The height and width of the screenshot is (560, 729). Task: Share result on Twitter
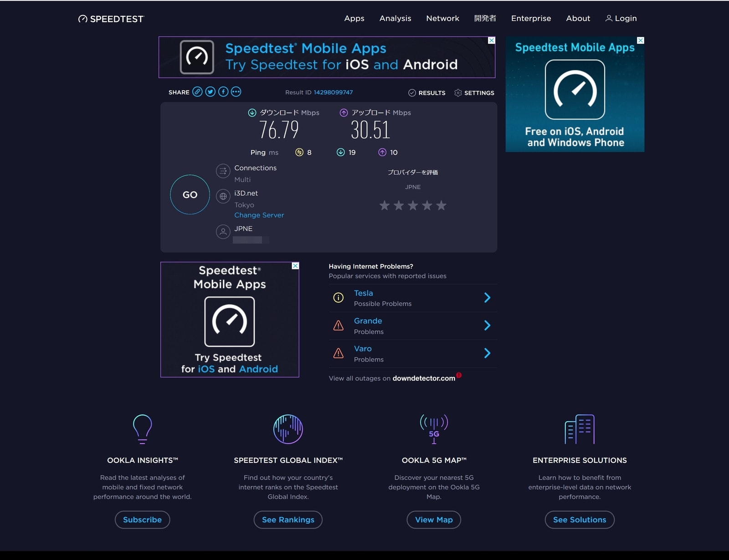coord(210,92)
